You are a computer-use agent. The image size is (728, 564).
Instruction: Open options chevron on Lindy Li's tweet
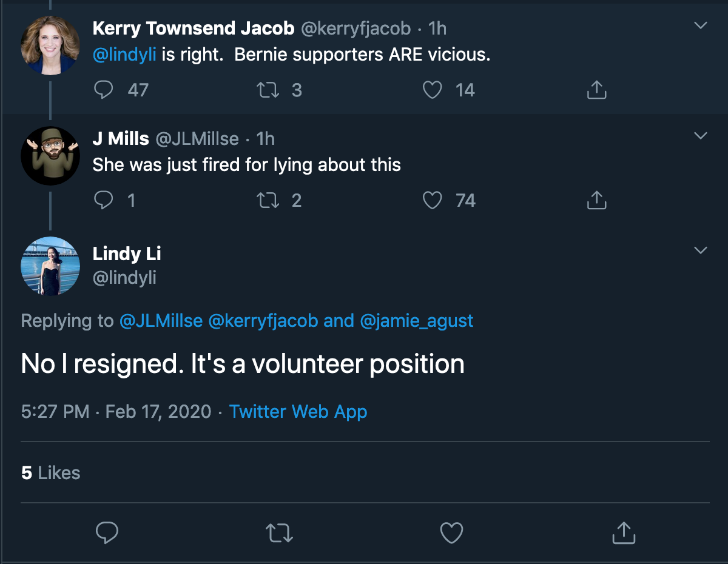coord(701,250)
